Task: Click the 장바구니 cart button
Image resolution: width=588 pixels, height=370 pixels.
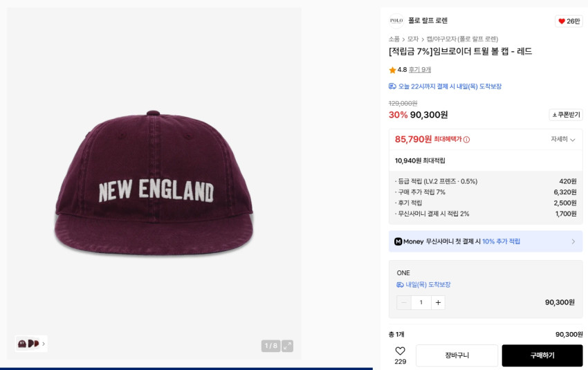Action: (457, 355)
